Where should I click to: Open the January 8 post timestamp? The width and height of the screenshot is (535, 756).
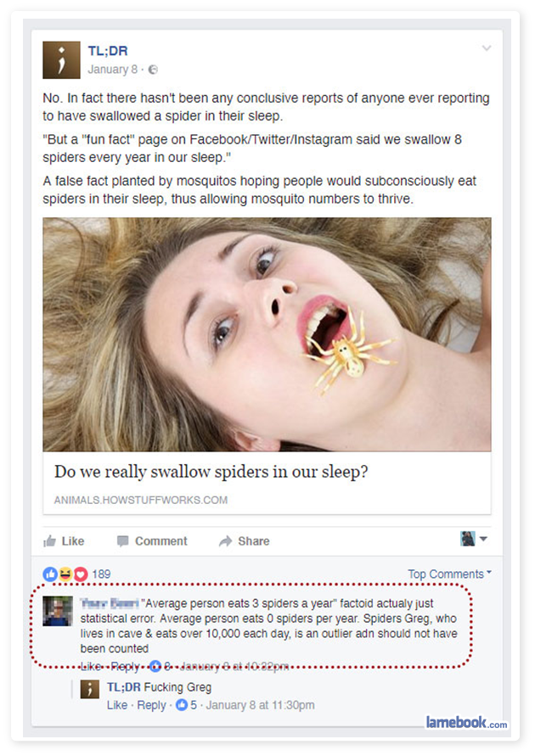112,70
